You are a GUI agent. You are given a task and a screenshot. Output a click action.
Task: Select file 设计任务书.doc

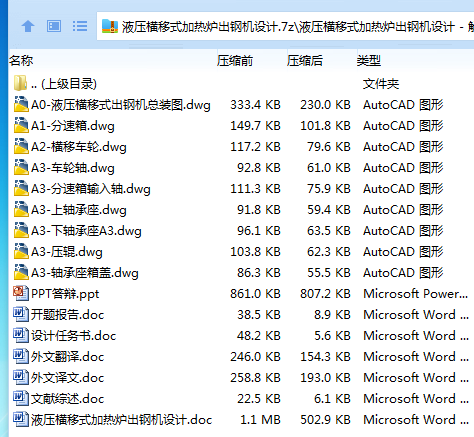click(x=74, y=336)
